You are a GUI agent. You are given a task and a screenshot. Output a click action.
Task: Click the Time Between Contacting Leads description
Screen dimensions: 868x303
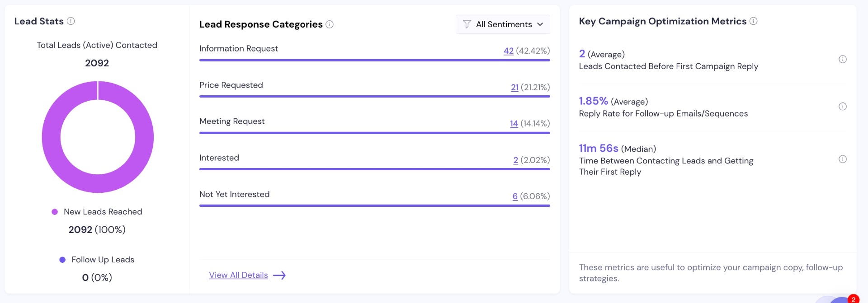[666, 166]
